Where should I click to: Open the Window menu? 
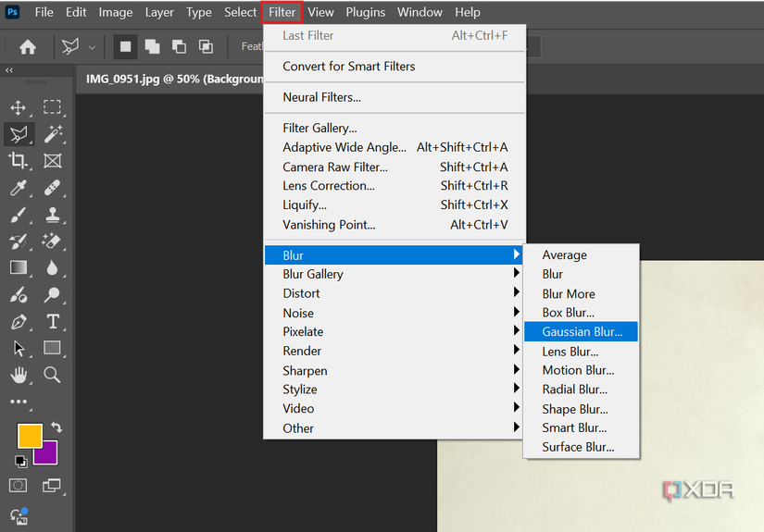click(x=420, y=12)
